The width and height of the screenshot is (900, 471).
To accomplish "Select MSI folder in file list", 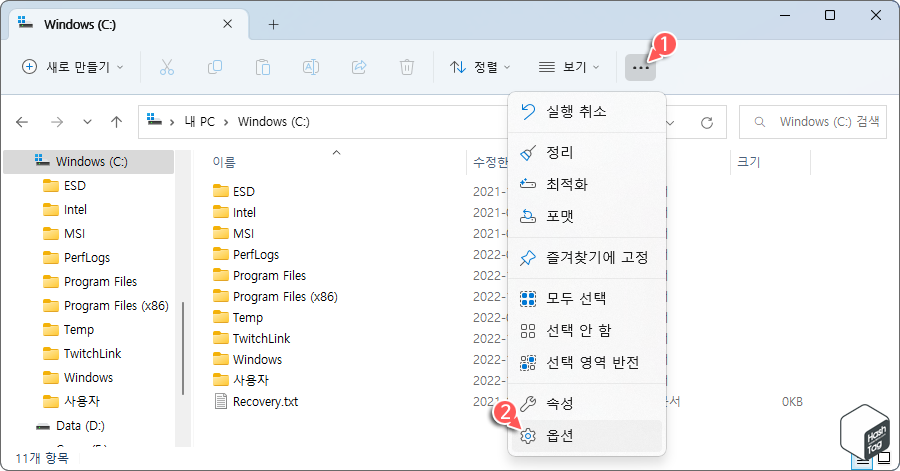I will pyautogui.click(x=234, y=233).
